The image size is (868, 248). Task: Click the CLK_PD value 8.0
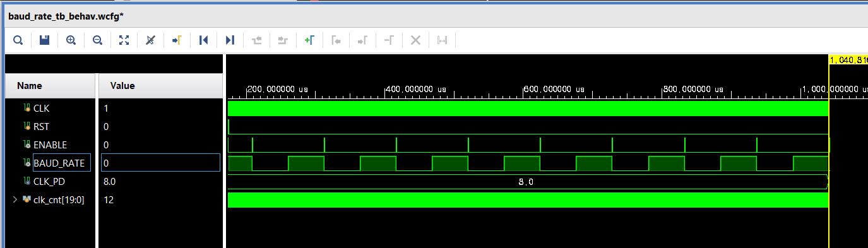click(x=109, y=182)
